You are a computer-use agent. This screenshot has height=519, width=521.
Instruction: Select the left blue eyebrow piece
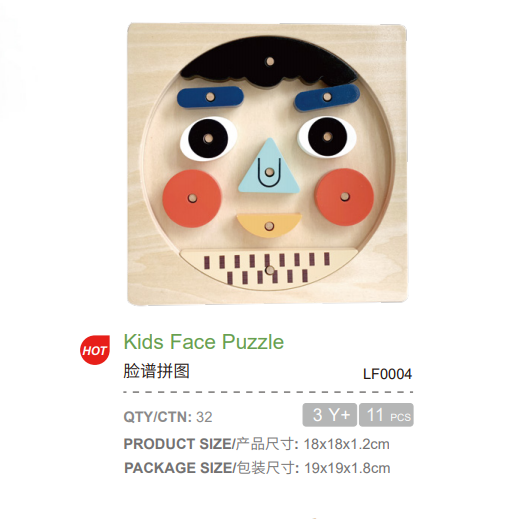coord(210,97)
